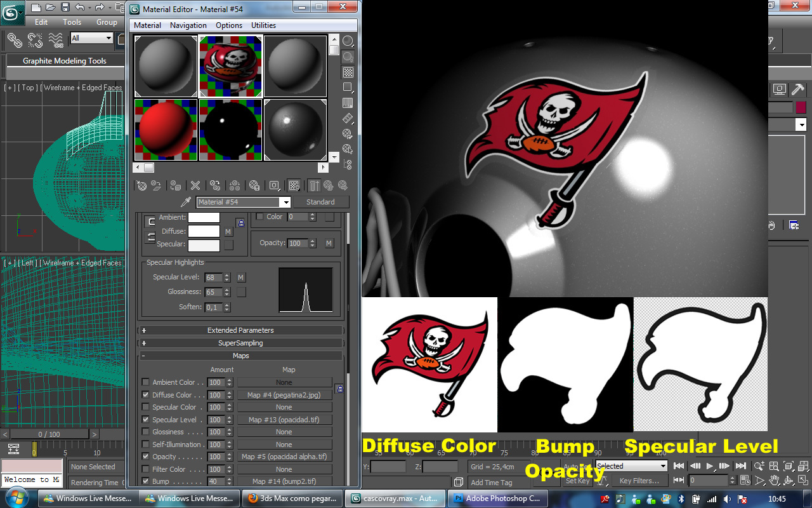Toggle the Backlight icon in Material Editor
Screen dimensions: 812x508
348,57
